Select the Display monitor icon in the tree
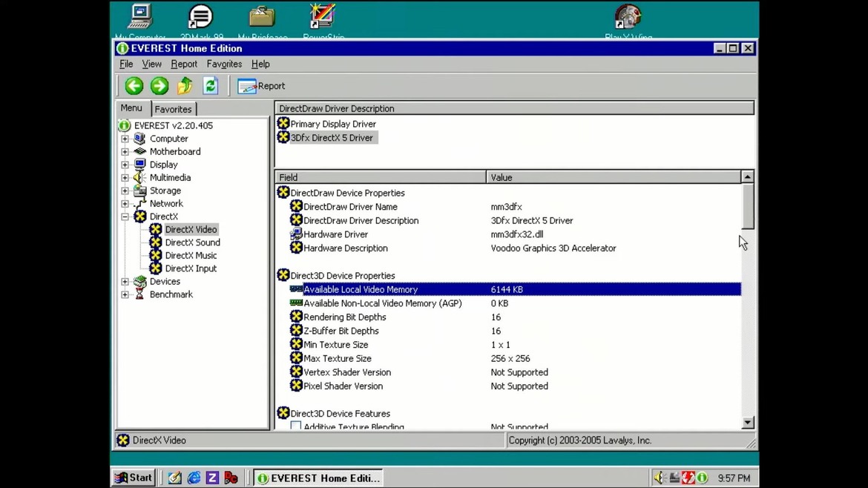The image size is (868, 488). click(x=140, y=165)
